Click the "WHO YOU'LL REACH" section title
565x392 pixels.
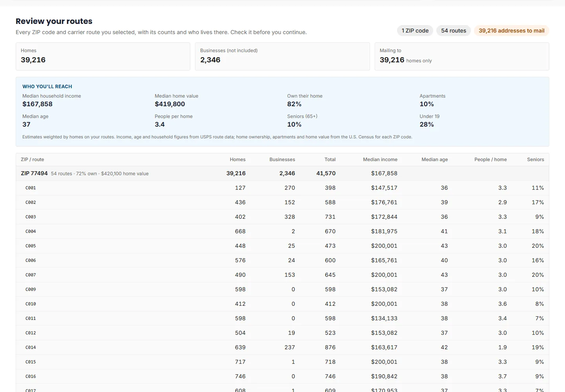click(x=47, y=87)
